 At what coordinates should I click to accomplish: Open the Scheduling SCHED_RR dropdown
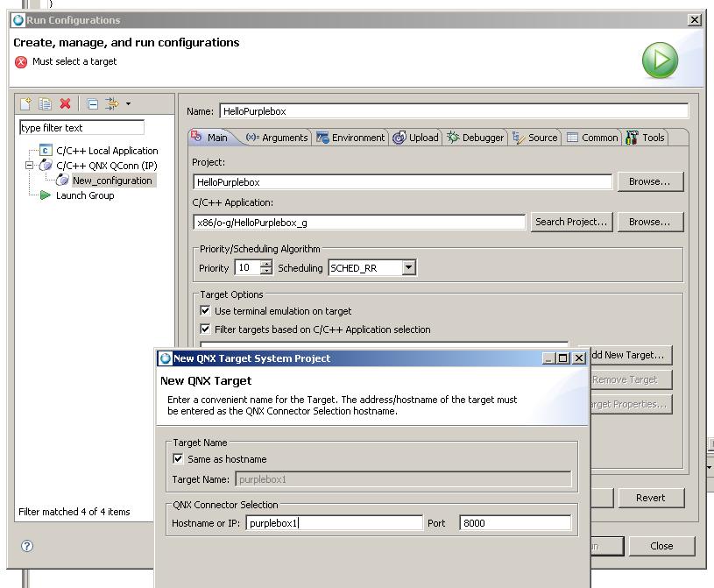(408, 268)
